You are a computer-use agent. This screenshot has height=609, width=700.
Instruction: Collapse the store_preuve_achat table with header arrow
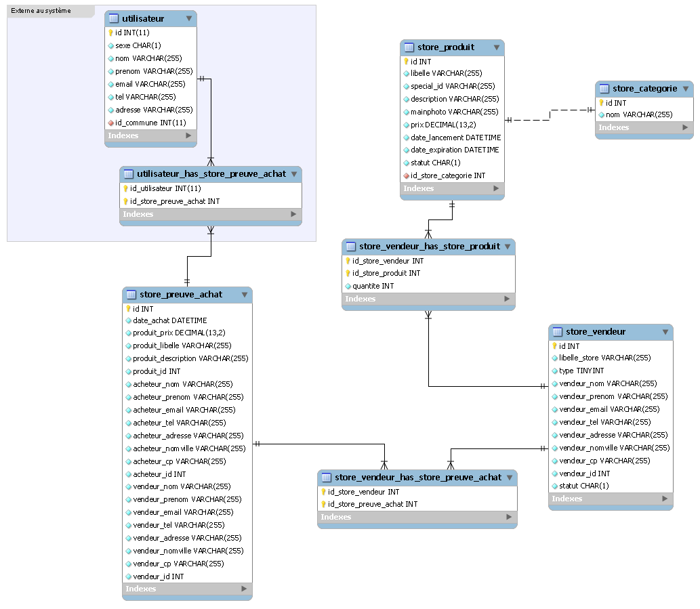click(245, 295)
